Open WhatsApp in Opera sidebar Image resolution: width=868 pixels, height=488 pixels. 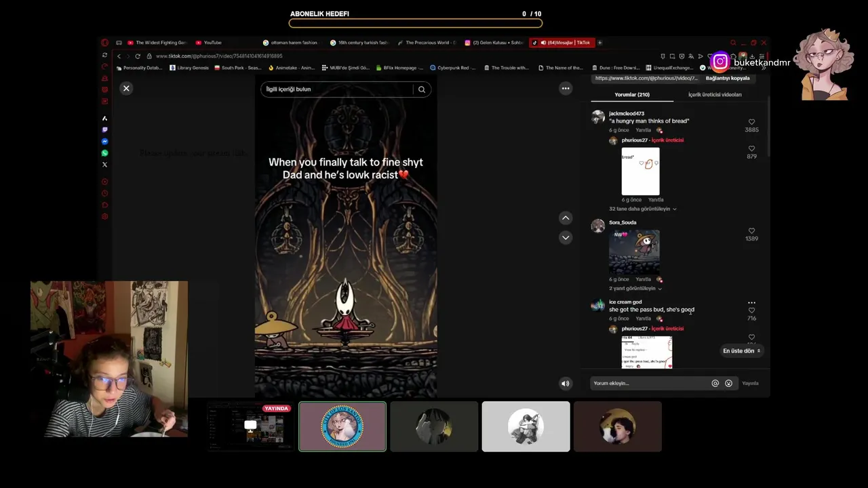coord(104,153)
